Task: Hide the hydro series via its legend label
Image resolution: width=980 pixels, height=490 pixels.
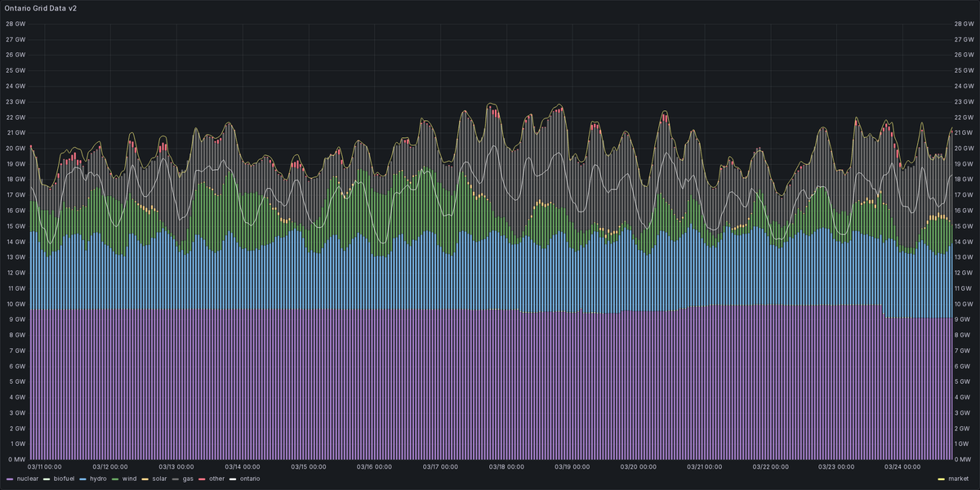Action: (97, 479)
